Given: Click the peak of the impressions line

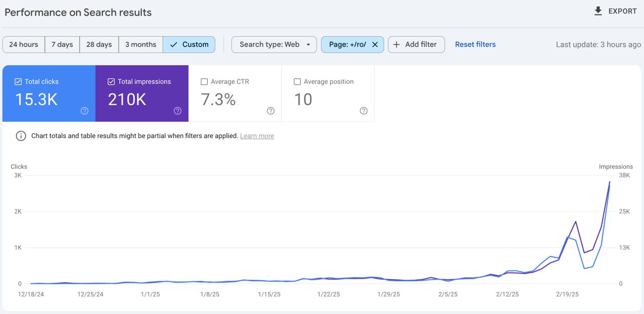Looking at the screenshot, I should pos(610,182).
